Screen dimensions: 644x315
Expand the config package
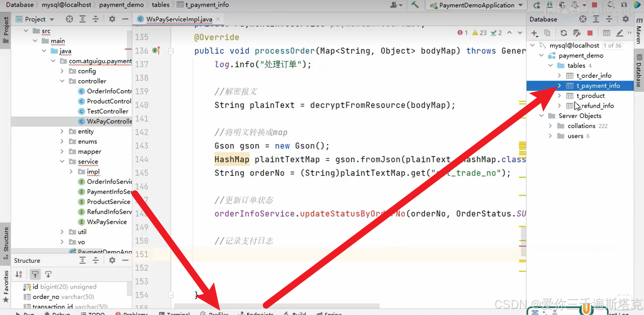(62, 71)
